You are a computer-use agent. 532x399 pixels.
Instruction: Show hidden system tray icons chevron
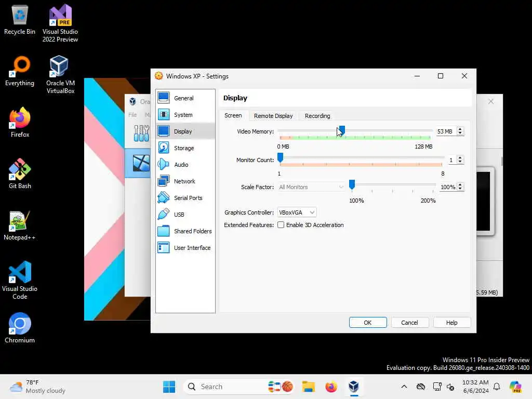(x=404, y=387)
